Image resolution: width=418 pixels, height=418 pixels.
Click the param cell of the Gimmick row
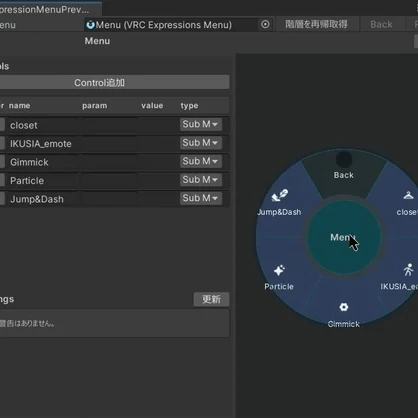(x=109, y=162)
